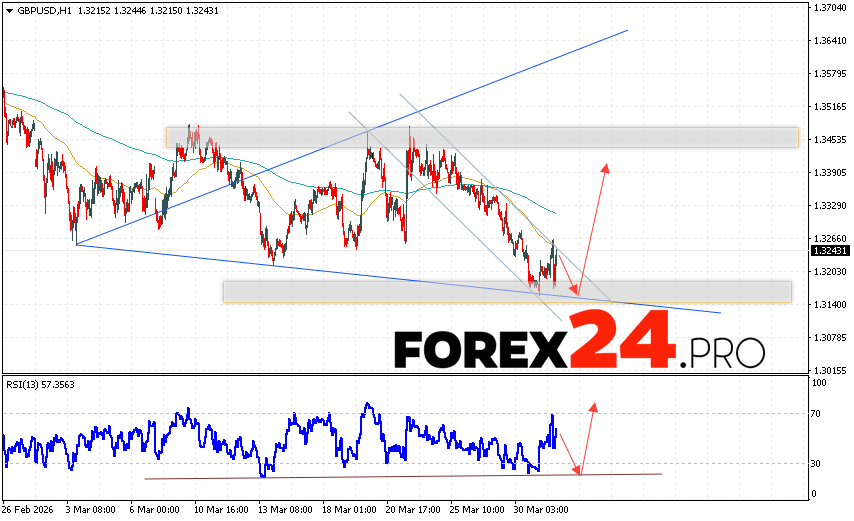Screen dimensions: 854x521
Task: Select the GBPUSD,H1 symbol title
Action: (42, 10)
